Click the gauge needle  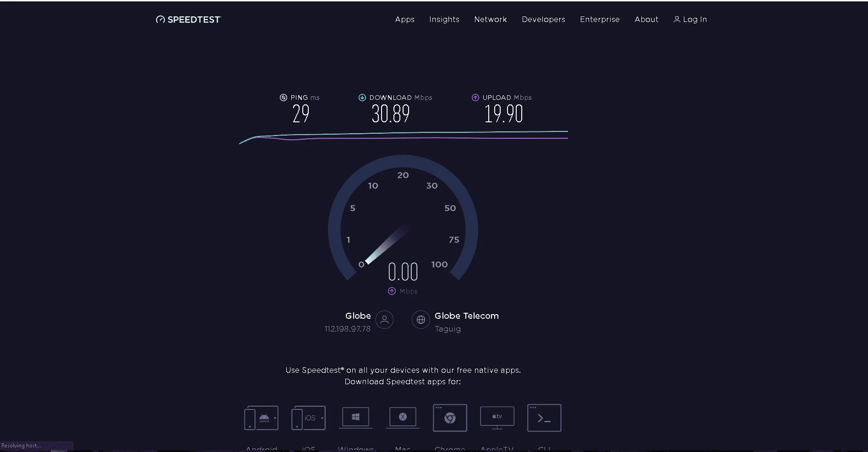pyautogui.click(x=387, y=244)
